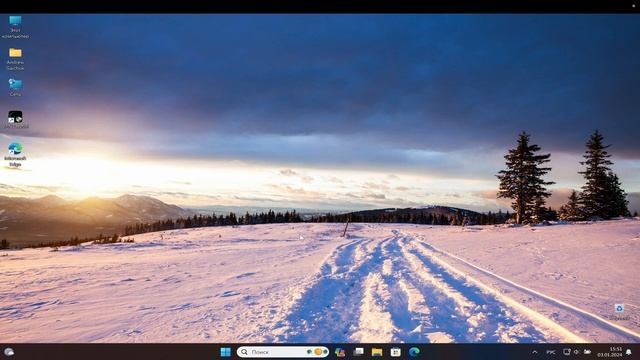
Task: Launch File Explorer from the taskbar
Action: pos(377,352)
